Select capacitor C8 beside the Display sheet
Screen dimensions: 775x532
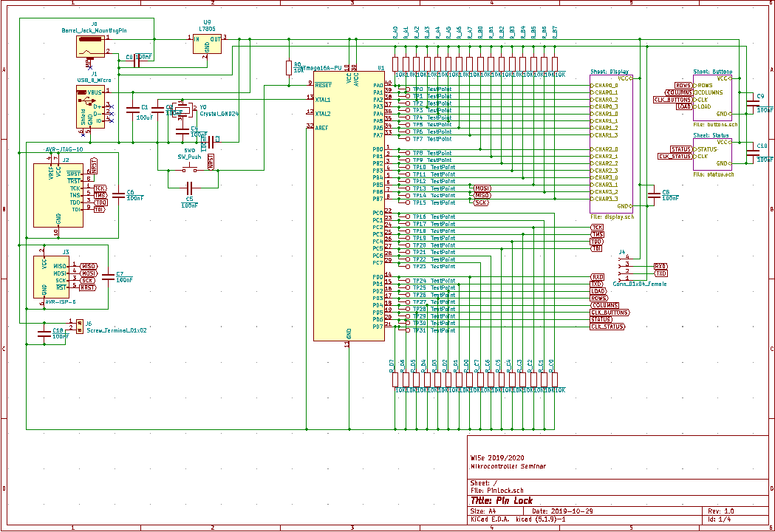[653, 195]
